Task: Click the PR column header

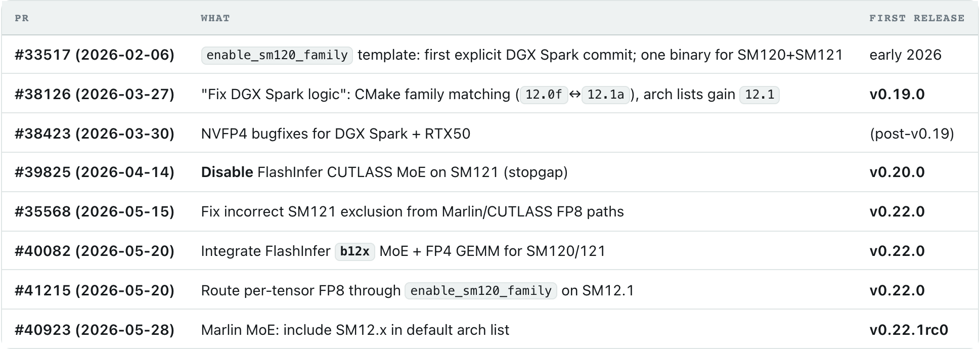Action: 22,18
